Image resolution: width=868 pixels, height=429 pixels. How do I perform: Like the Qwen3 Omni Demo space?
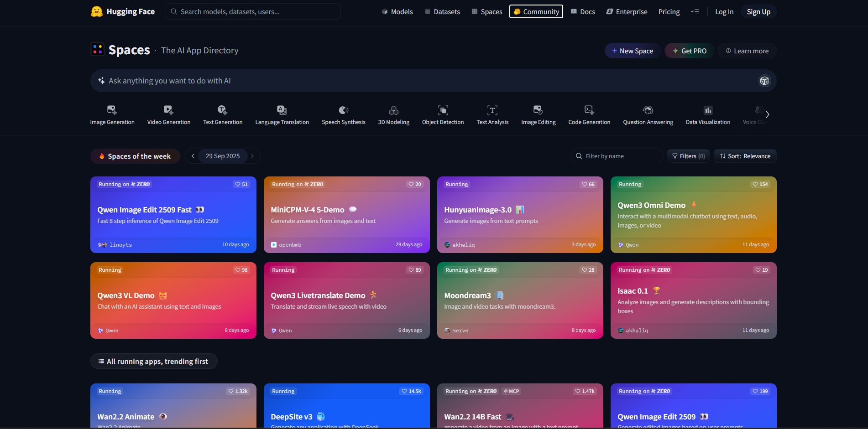click(760, 184)
